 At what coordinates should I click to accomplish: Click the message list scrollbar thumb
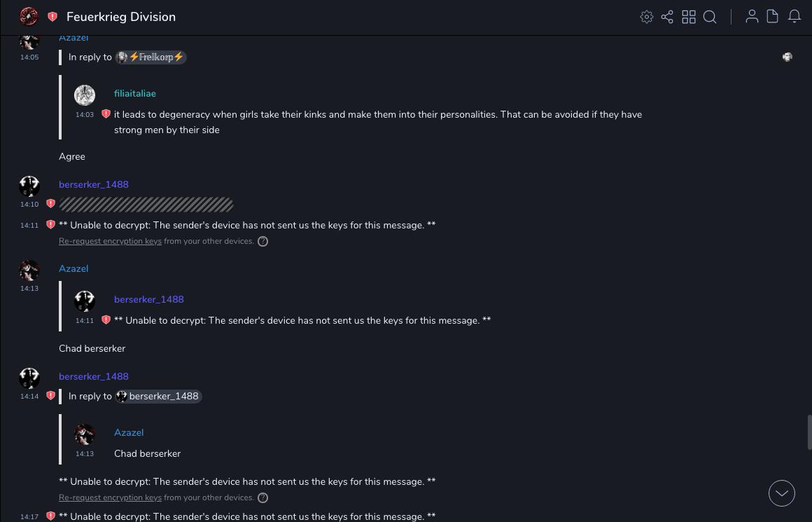[809, 432]
